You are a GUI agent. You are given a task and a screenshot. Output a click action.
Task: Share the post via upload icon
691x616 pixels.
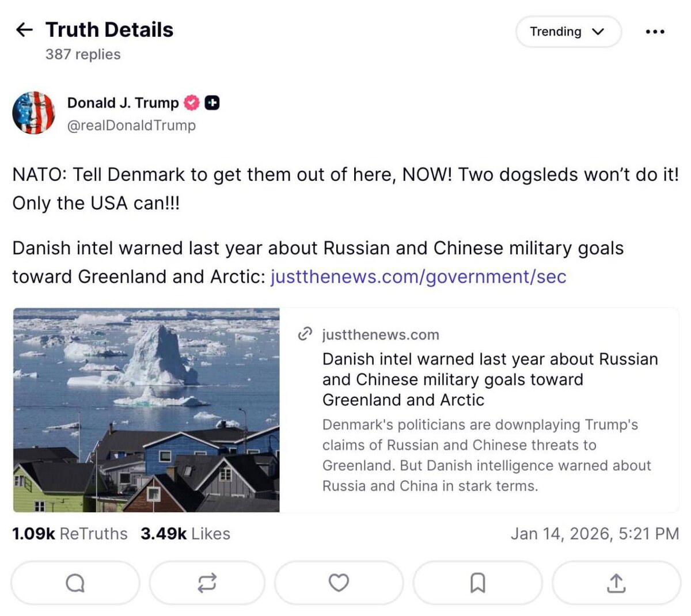pos(616,583)
